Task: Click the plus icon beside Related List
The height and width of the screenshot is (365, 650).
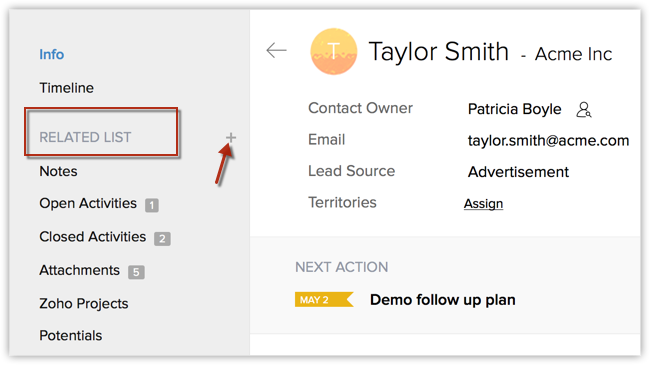Action: click(231, 138)
